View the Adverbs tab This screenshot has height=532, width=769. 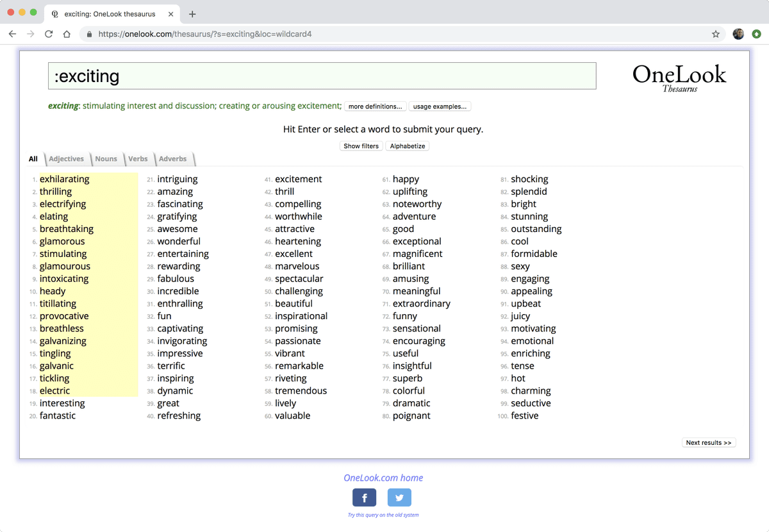click(x=172, y=158)
